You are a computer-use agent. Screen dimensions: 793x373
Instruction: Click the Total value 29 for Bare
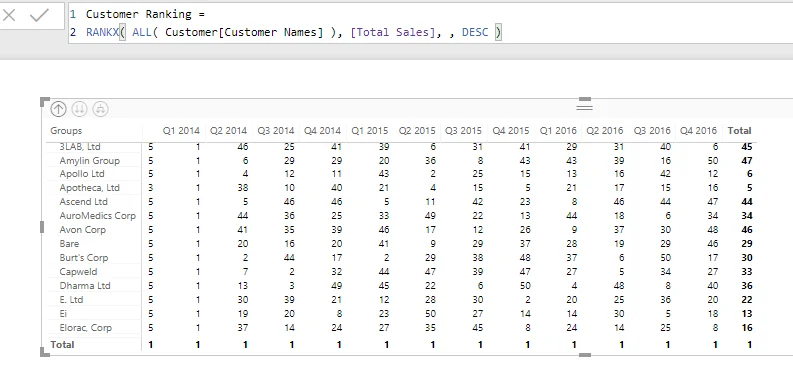746,244
